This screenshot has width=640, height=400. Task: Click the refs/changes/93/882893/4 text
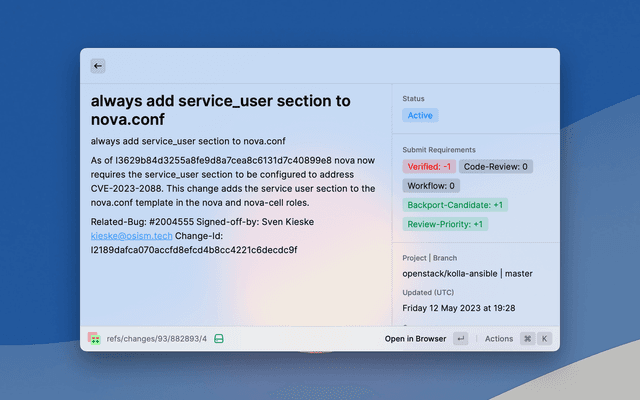pyautogui.click(x=156, y=339)
